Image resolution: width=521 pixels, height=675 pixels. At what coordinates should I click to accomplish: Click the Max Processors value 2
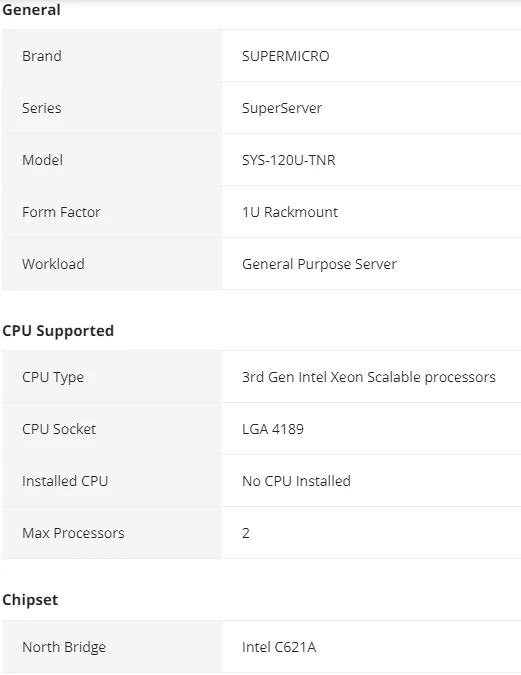click(x=246, y=533)
